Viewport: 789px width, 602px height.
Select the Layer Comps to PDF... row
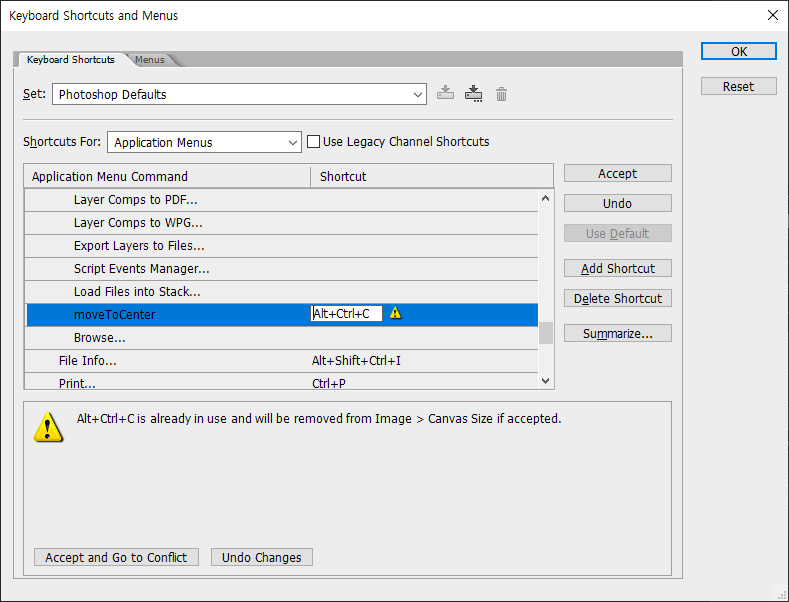click(281, 200)
